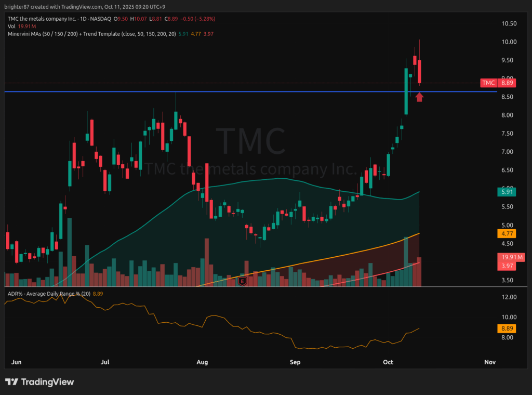The width and height of the screenshot is (532, 395).
Task: Click the earnings E marker icon
Action: tap(242, 281)
